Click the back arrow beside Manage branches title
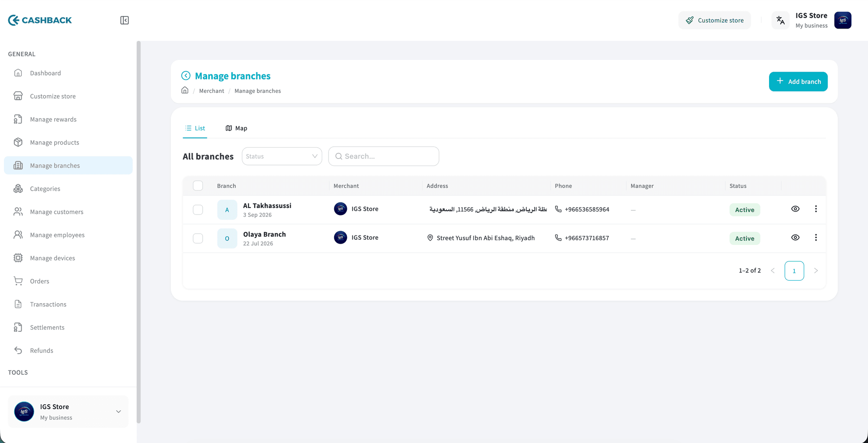Viewport: 868px width, 443px height. (186, 76)
